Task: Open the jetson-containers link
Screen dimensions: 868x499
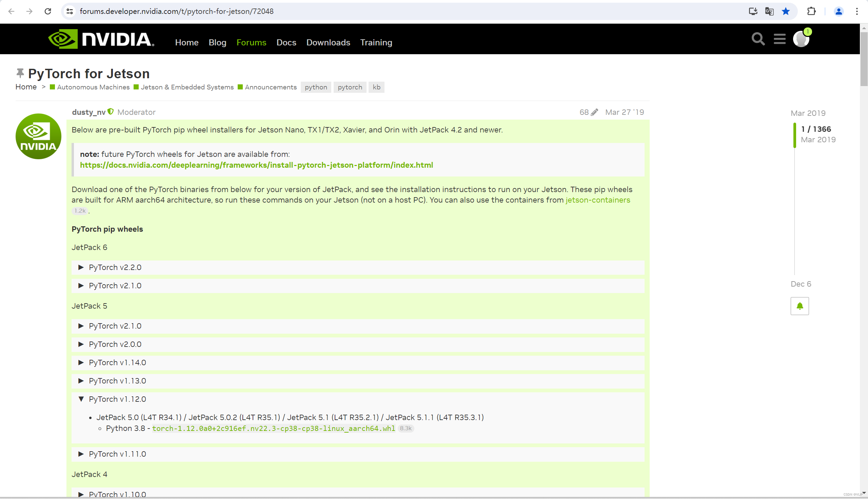Action: (x=597, y=200)
